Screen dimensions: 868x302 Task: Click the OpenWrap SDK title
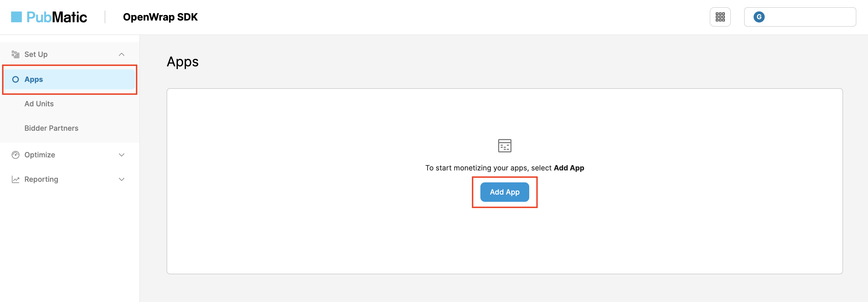tap(161, 16)
